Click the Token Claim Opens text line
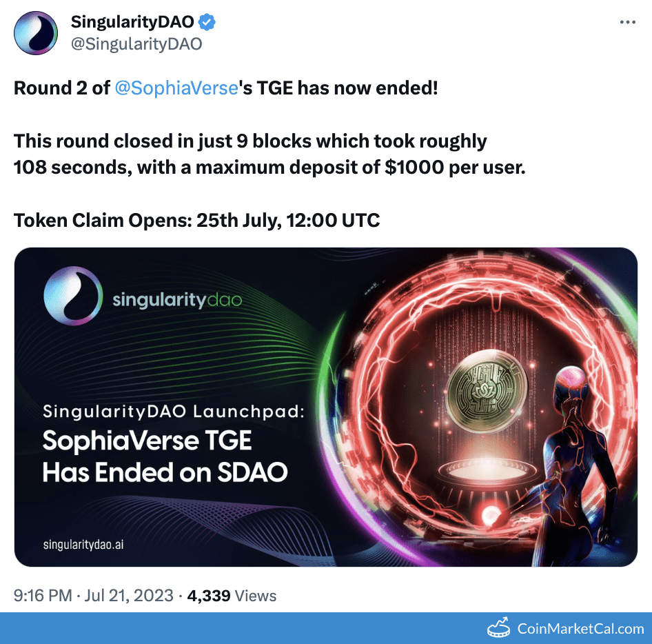 (x=196, y=220)
